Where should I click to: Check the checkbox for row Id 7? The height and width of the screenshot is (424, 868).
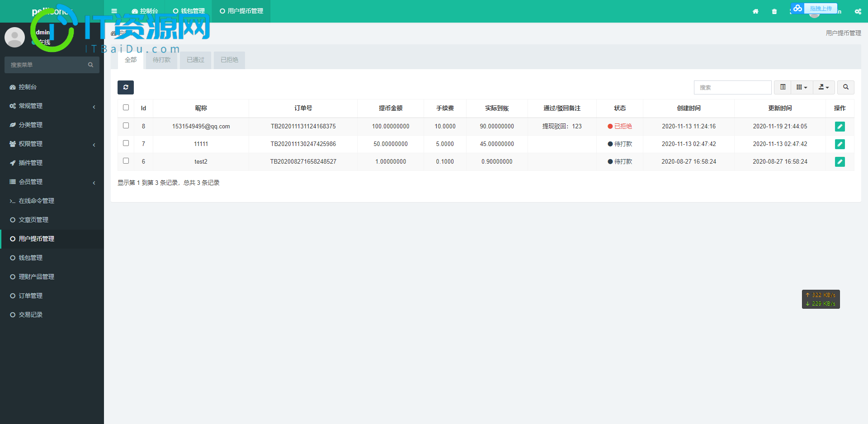126,143
